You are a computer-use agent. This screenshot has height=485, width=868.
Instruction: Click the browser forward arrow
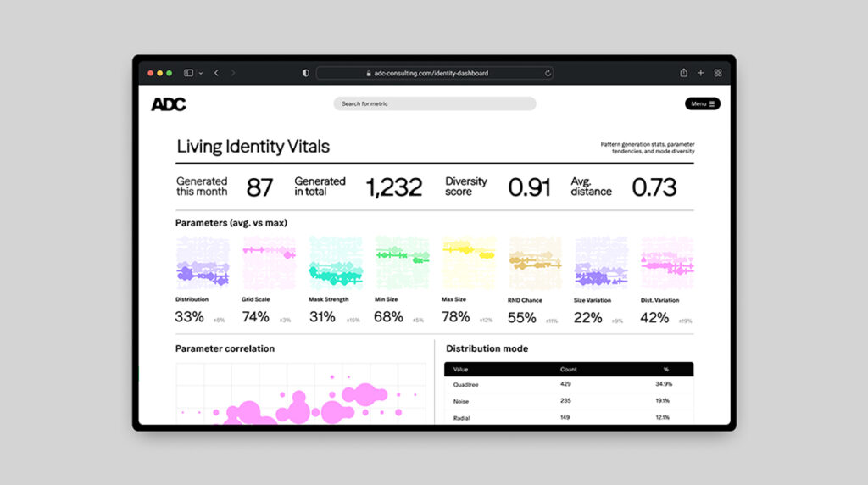(233, 73)
